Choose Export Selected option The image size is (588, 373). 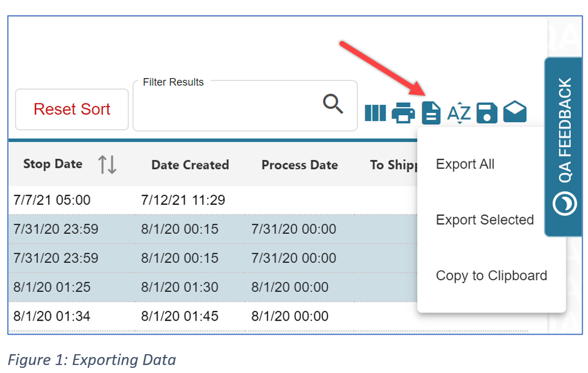(485, 220)
